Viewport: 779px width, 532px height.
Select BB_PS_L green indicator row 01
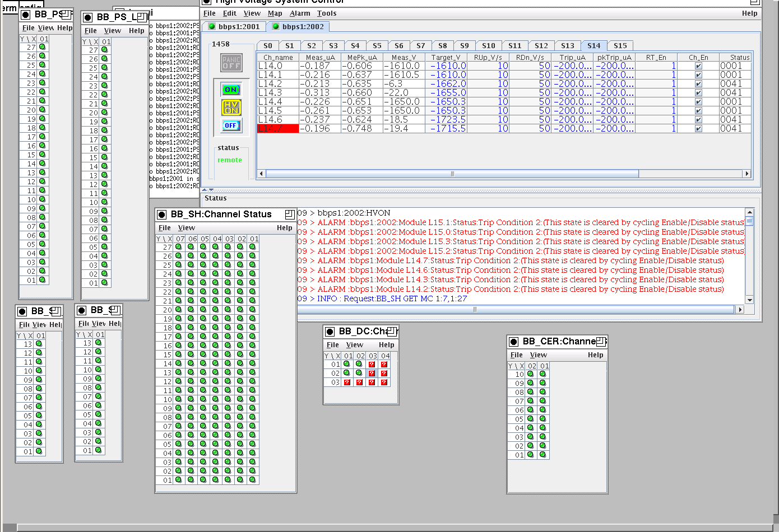[104, 283]
